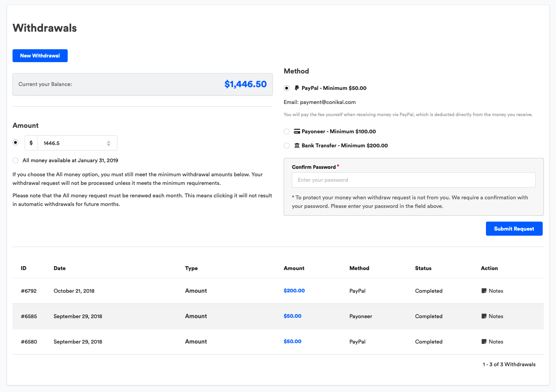Open the $200.00 amount link for #6792
The height and width of the screenshot is (392, 556).
pos(294,291)
